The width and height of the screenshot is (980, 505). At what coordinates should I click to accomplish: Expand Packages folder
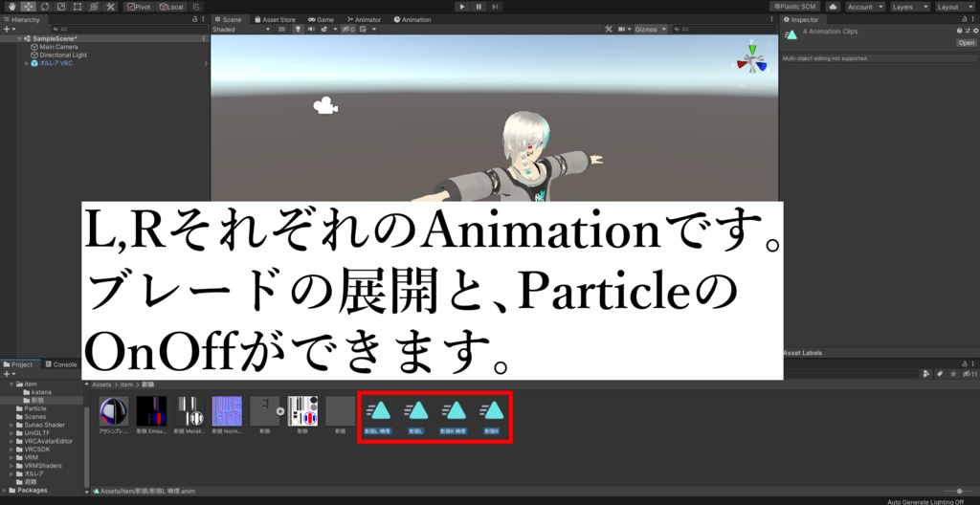[4, 490]
